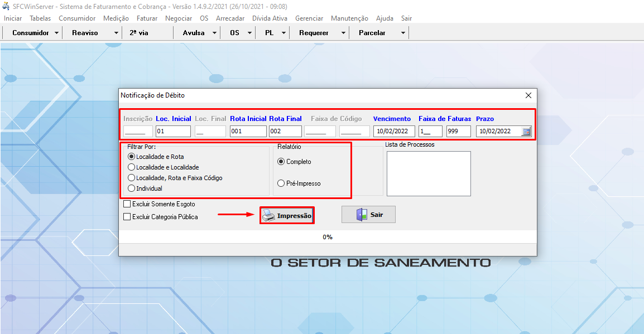Screen dimensions: 644x334
Task: Open the Dívida Ativa menu
Action: pos(270,18)
